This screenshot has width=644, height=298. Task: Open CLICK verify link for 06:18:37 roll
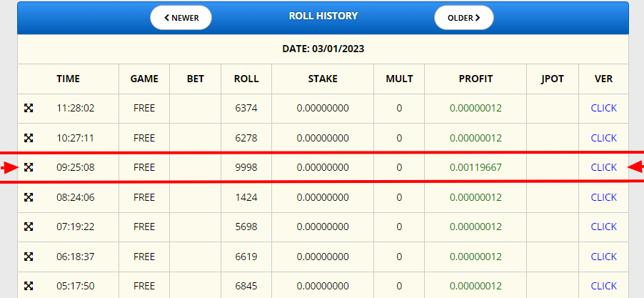(603, 257)
